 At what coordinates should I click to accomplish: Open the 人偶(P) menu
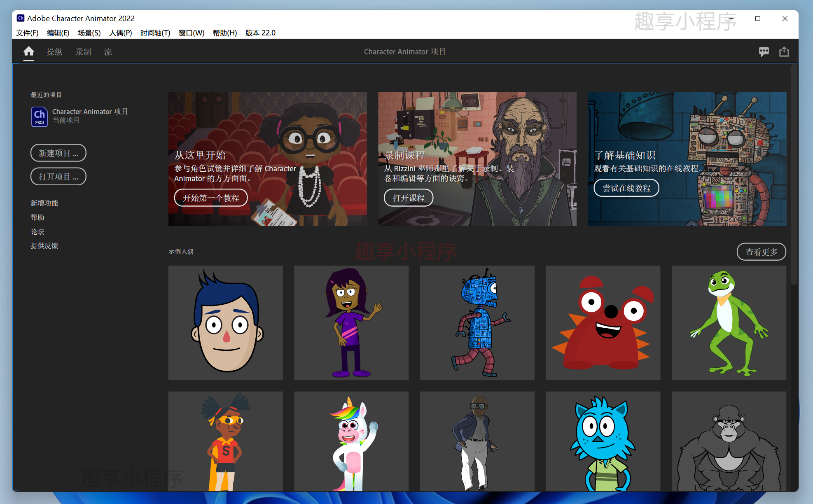120,33
